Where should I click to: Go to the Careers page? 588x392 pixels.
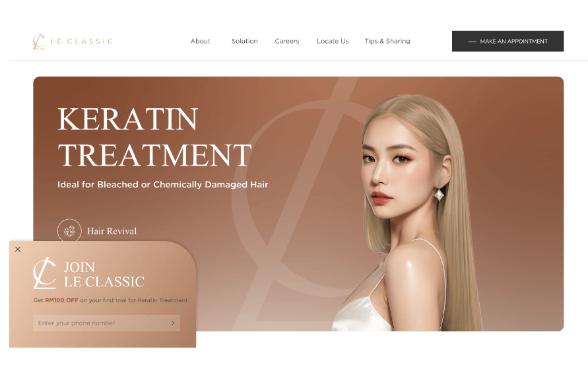(x=286, y=41)
